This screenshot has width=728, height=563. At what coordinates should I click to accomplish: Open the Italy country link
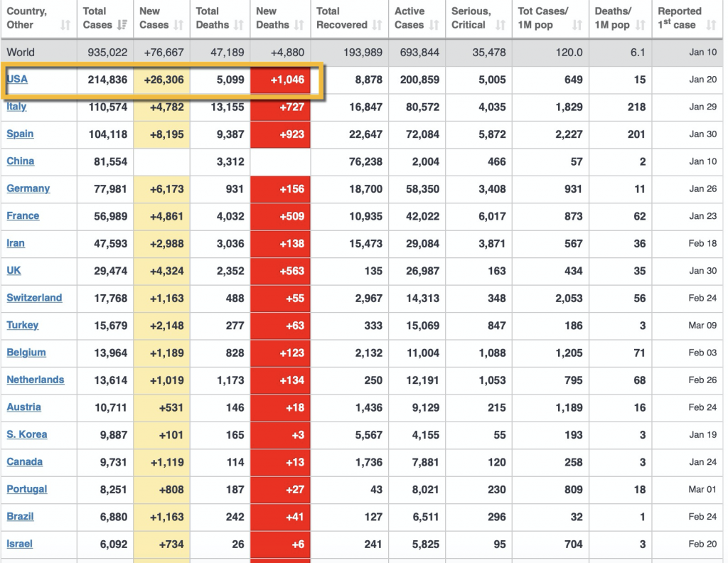pos(16,107)
